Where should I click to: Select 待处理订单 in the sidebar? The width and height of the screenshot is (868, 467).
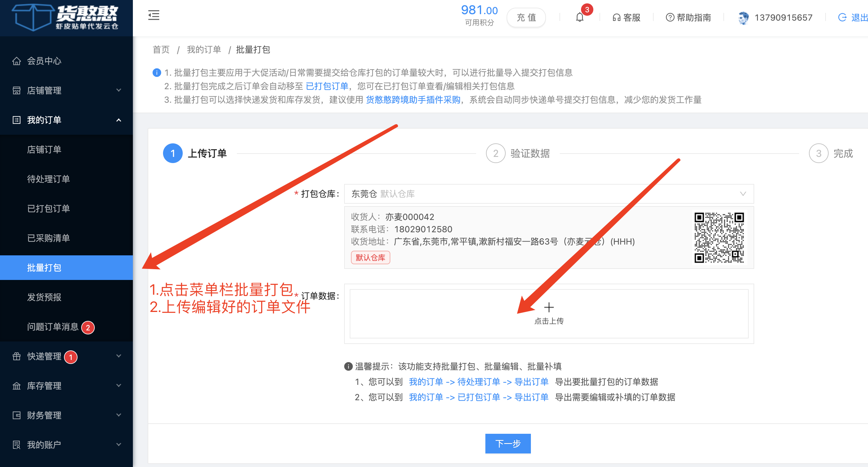point(49,179)
